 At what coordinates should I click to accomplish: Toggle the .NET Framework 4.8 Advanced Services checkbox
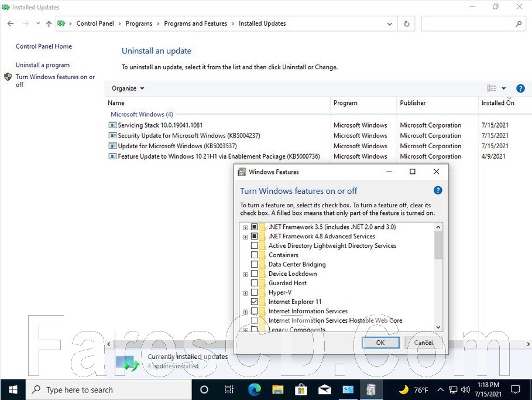254,236
